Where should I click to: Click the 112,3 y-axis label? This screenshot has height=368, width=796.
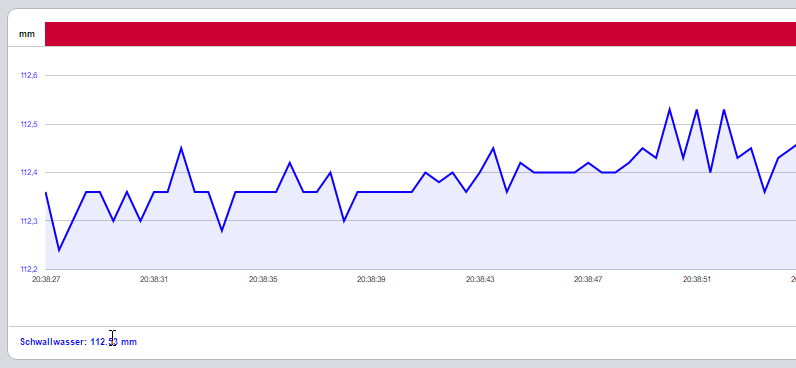pyautogui.click(x=29, y=221)
